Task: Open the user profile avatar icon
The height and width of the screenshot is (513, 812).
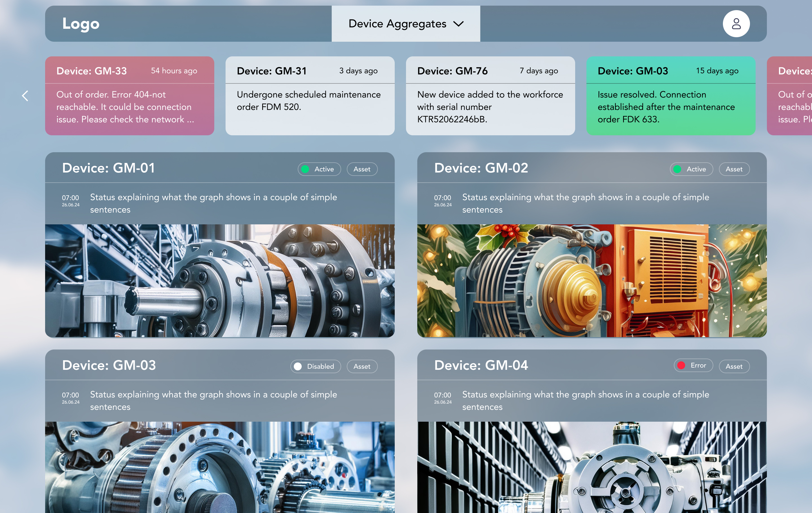Action: pos(736,24)
